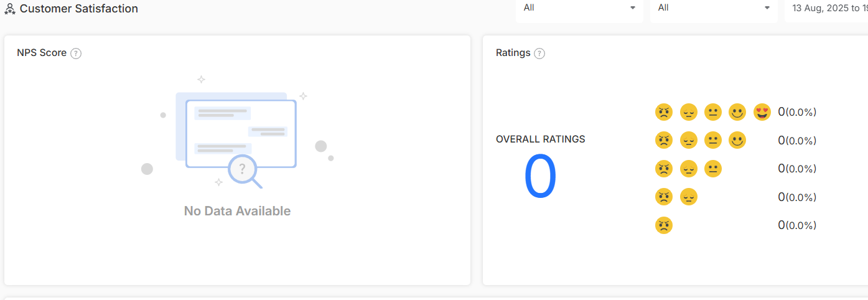Click the lone angry emoji in the bottom rating row
The height and width of the screenshot is (300, 868).
[x=664, y=225]
